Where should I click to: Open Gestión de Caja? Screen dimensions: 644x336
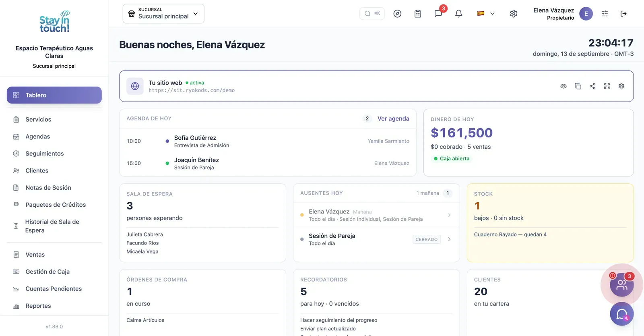[x=54, y=272]
